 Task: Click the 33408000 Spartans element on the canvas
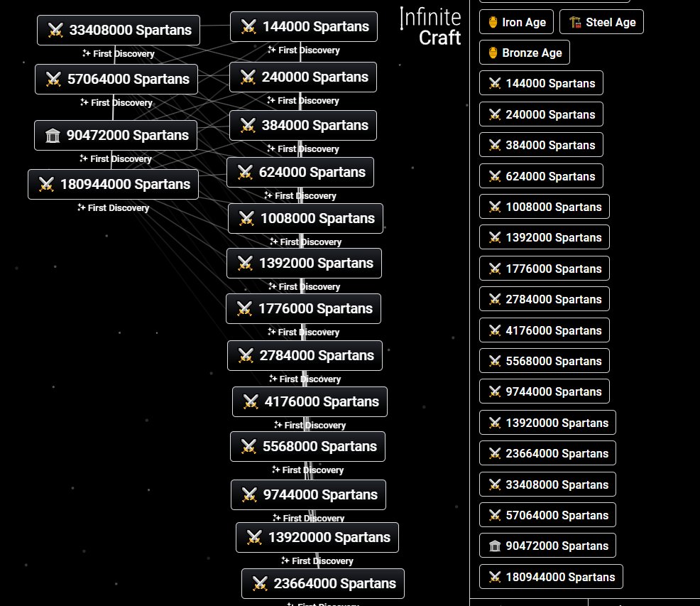coord(119,30)
